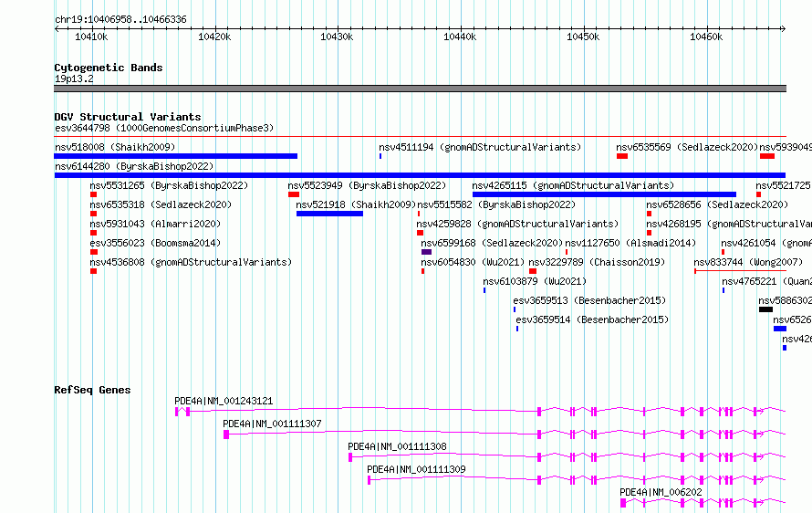Click nsv4268195 variant label
The height and width of the screenshot is (513, 812).
pyautogui.click(x=729, y=224)
